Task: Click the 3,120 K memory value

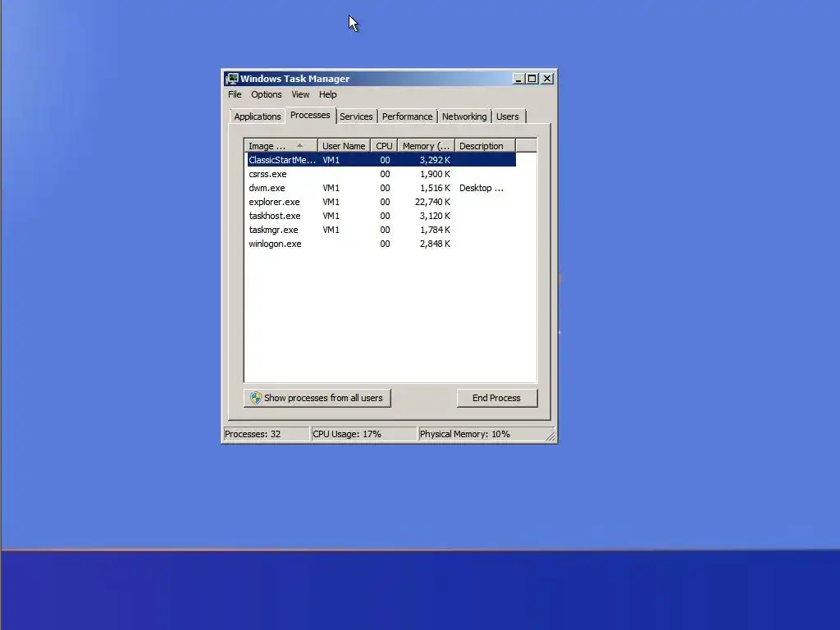Action: point(435,216)
